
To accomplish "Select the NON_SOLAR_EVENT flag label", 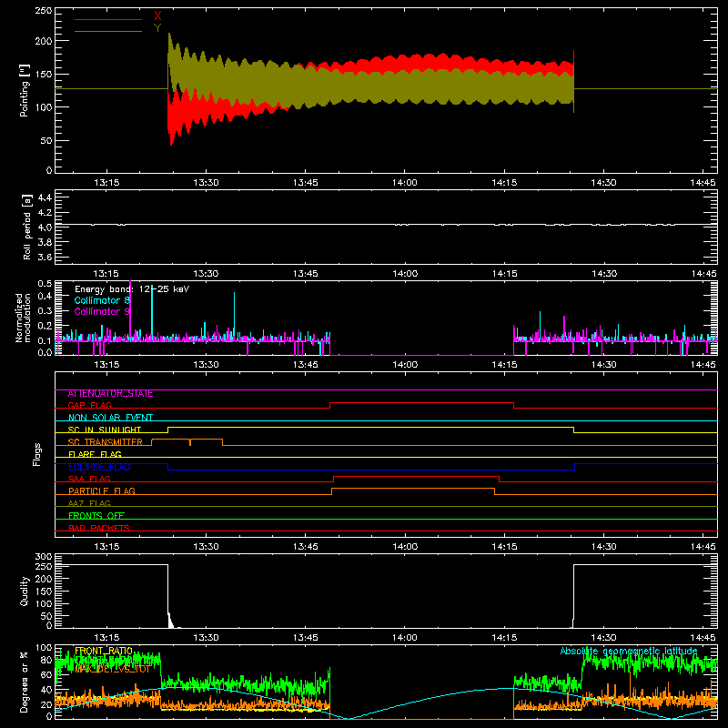I will click(110, 418).
